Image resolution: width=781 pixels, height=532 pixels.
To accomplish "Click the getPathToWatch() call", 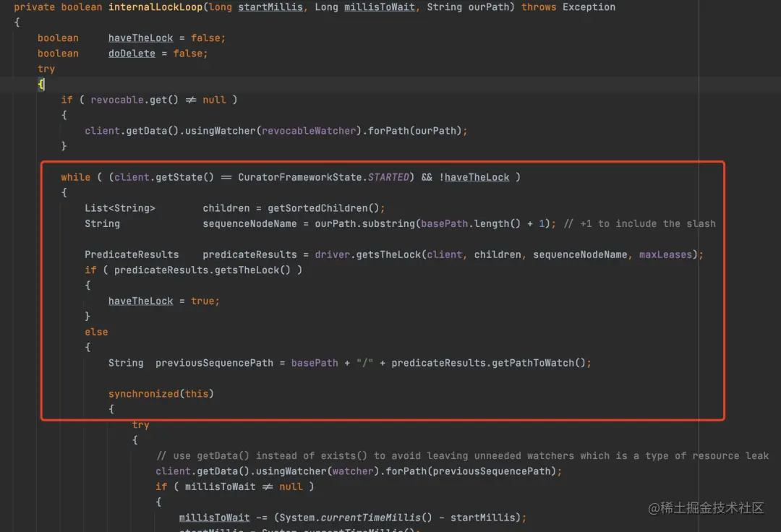I will tap(539, 363).
